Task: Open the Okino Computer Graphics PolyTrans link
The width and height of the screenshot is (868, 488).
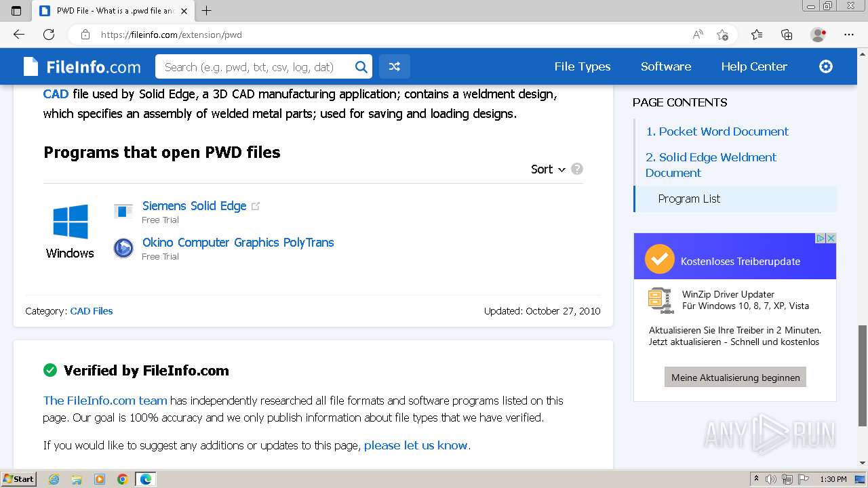Action: [x=238, y=242]
